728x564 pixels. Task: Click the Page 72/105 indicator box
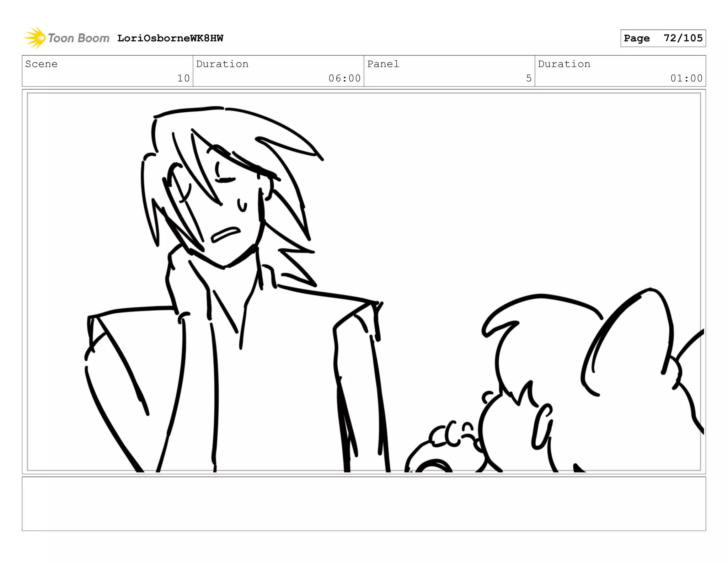pyautogui.click(x=663, y=38)
